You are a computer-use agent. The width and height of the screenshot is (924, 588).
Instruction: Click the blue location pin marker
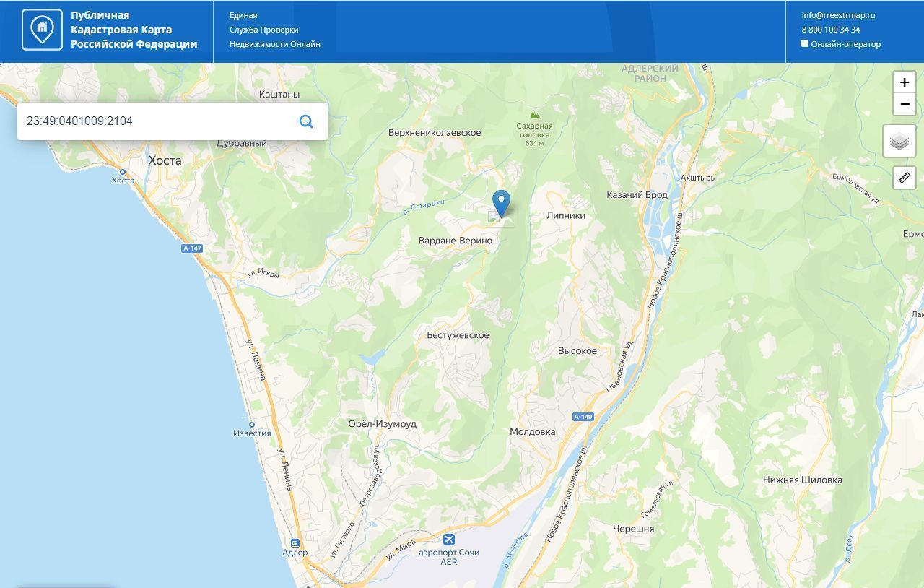501,203
